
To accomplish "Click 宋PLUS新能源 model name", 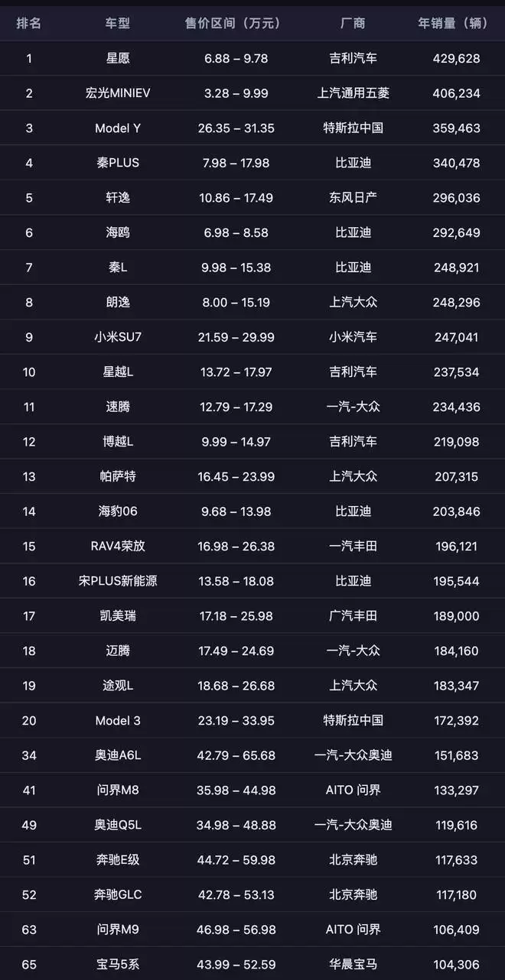I will click(x=118, y=581).
